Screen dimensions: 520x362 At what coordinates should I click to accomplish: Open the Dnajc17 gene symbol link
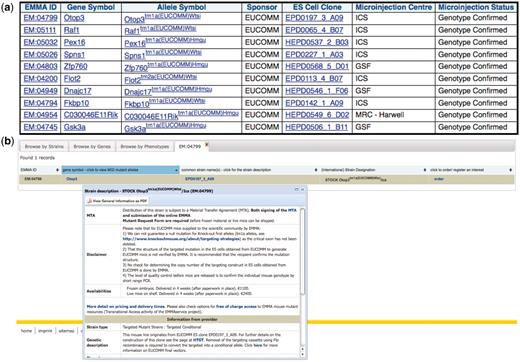(x=77, y=91)
